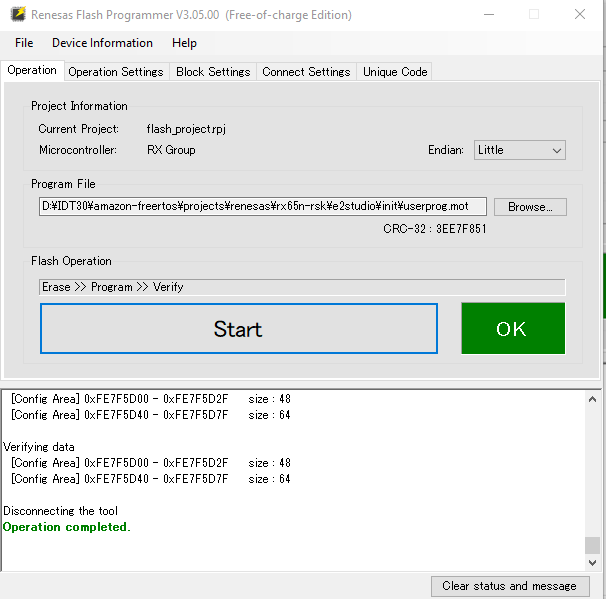Click the Renesas Flash Programmer title bar icon
The height and width of the screenshot is (599, 606).
[17, 15]
